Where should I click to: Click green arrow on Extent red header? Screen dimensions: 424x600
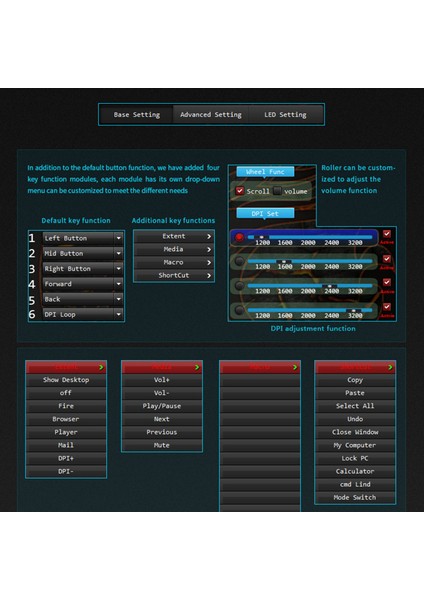coord(101,367)
